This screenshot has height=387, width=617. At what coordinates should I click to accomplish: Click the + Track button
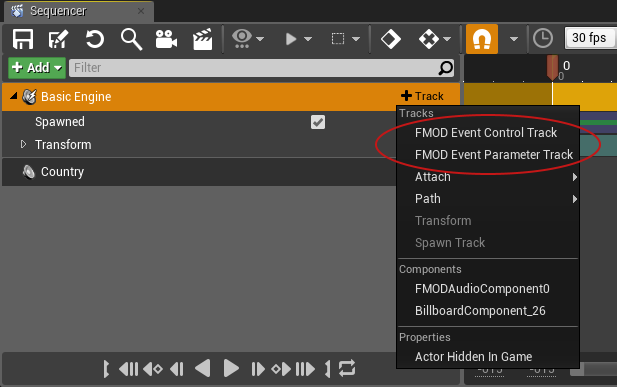pyautogui.click(x=422, y=96)
